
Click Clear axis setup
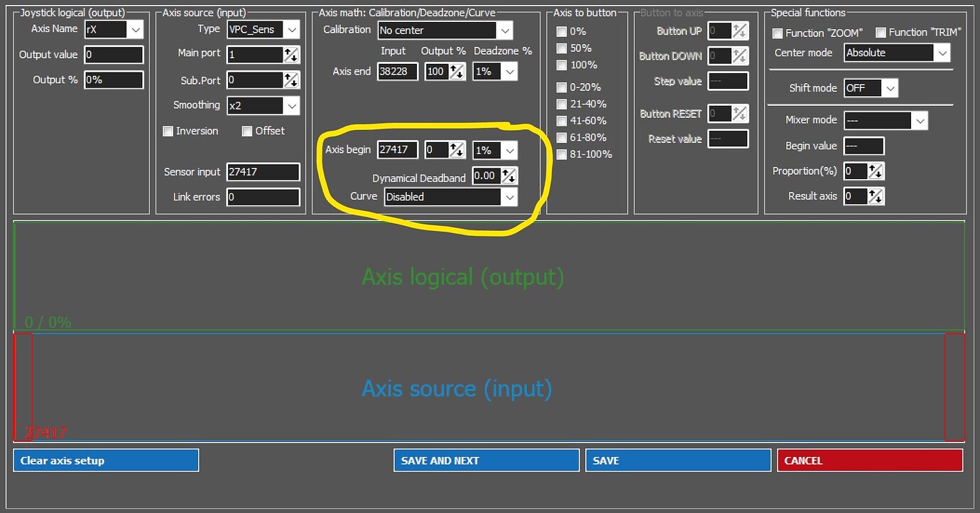pyautogui.click(x=105, y=460)
